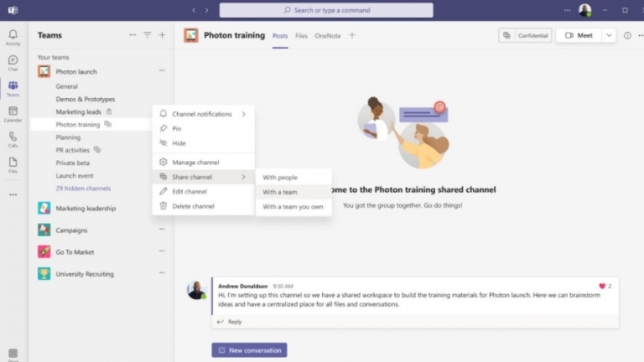Image resolution: width=644 pixels, height=362 pixels.
Task: Reply to Andrew Donaldson's post
Action: coord(229,322)
